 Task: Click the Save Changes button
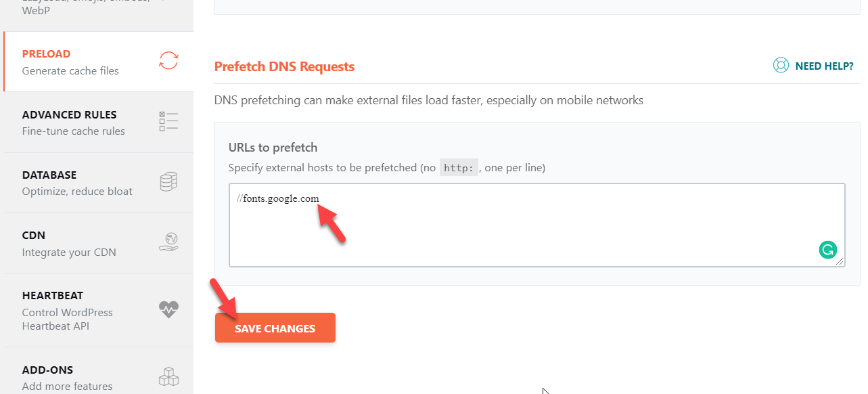coord(275,328)
